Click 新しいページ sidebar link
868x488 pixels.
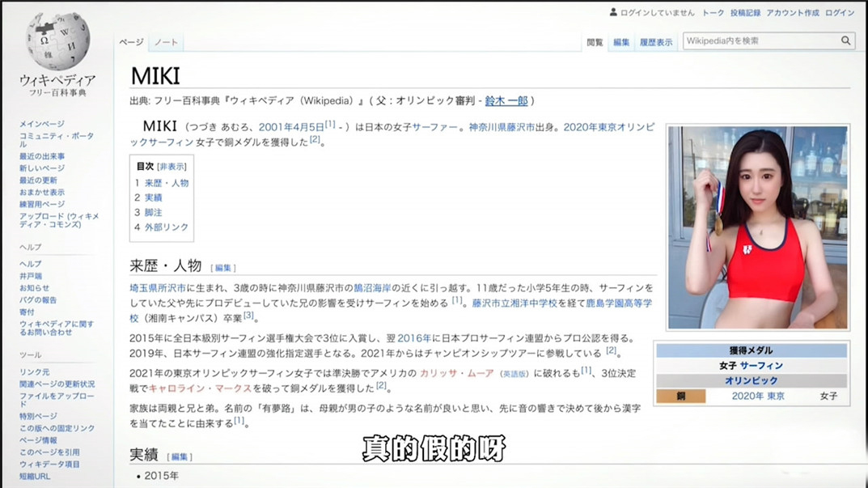[x=42, y=168]
